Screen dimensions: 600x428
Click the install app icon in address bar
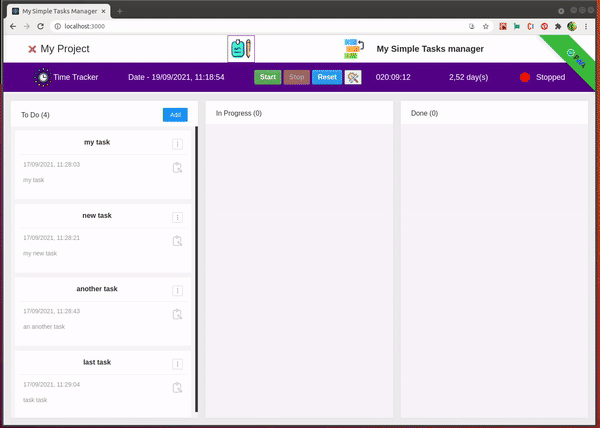click(x=472, y=26)
